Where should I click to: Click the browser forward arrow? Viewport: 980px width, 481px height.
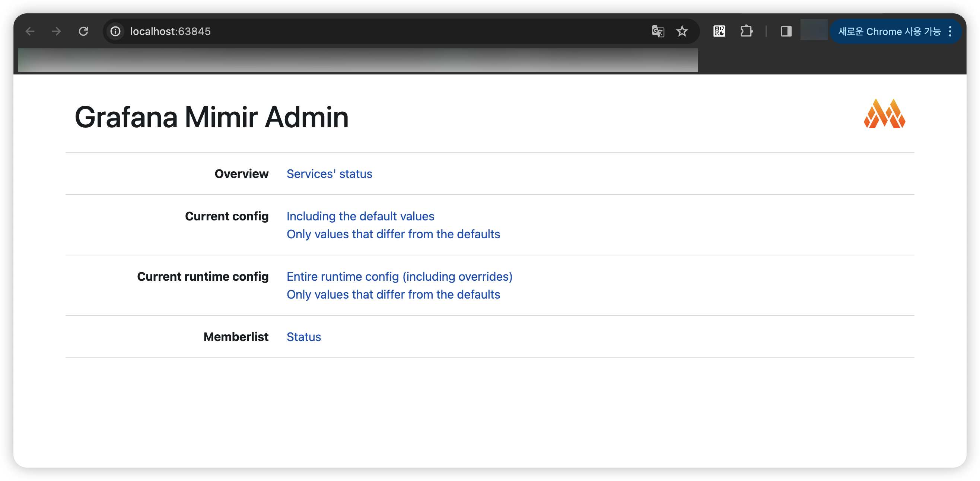(56, 31)
